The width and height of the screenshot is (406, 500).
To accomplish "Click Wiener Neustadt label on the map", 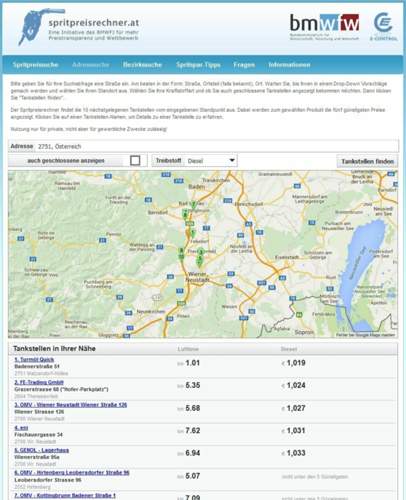I will [198, 277].
